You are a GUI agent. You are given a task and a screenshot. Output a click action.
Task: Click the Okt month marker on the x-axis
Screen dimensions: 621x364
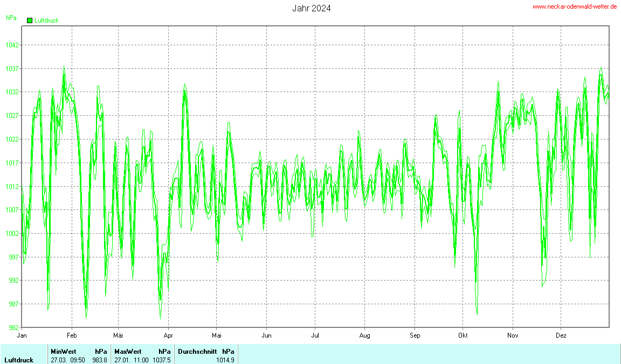[463, 335]
